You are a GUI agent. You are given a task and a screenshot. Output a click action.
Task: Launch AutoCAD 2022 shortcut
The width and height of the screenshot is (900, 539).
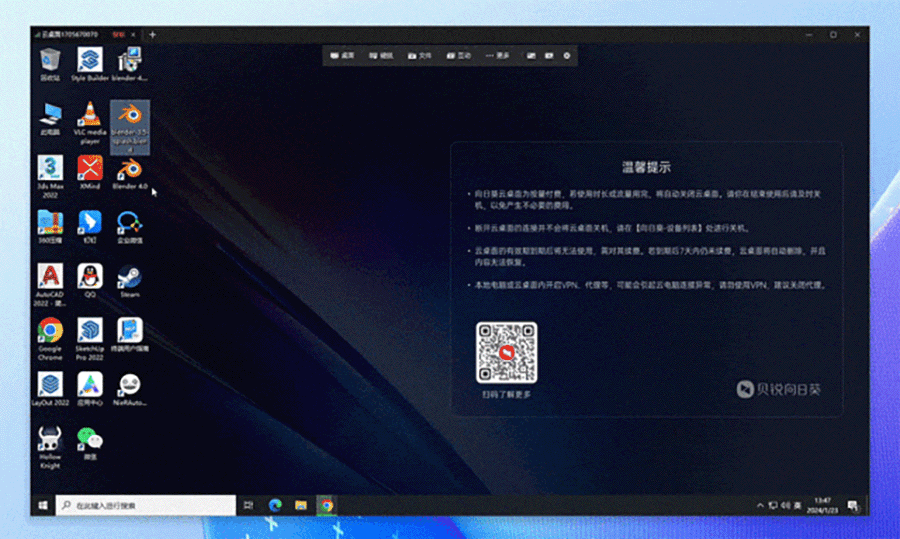click(x=51, y=284)
